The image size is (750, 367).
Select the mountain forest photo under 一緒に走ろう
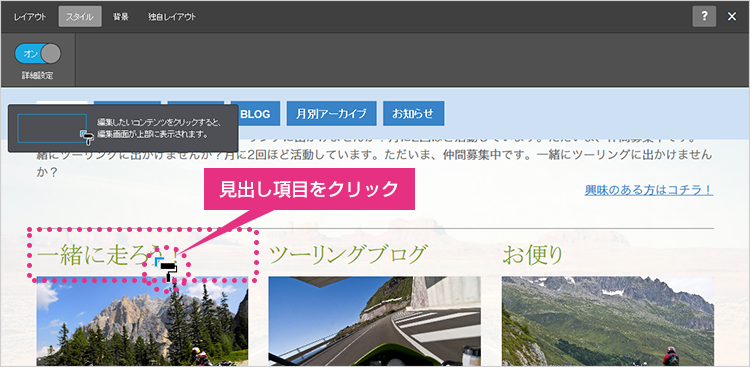coord(142,321)
